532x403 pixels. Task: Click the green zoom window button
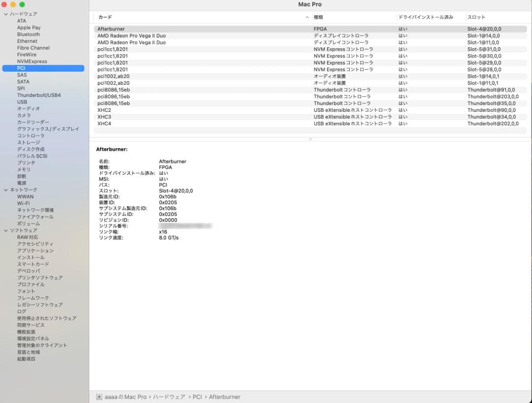22,4
